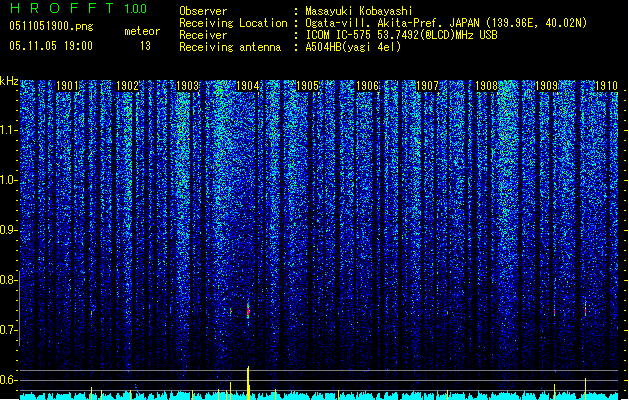
Task: Click the date 05.11.05 19:00
Action: click(51, 46)
